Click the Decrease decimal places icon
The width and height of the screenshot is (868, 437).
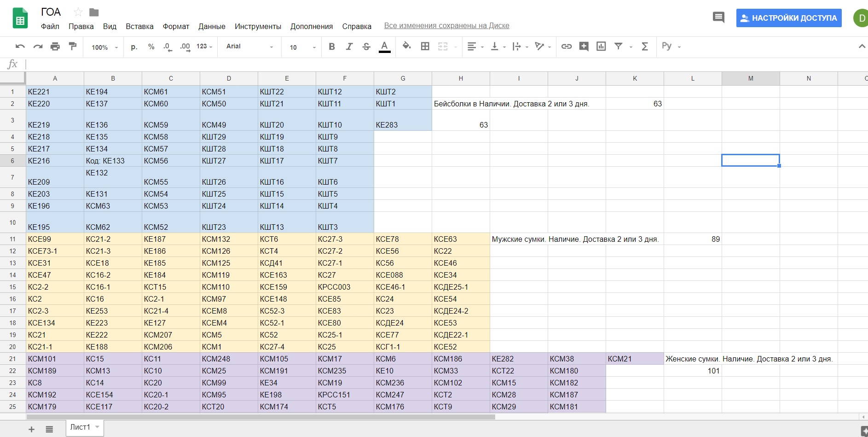(x=168, y=47)
